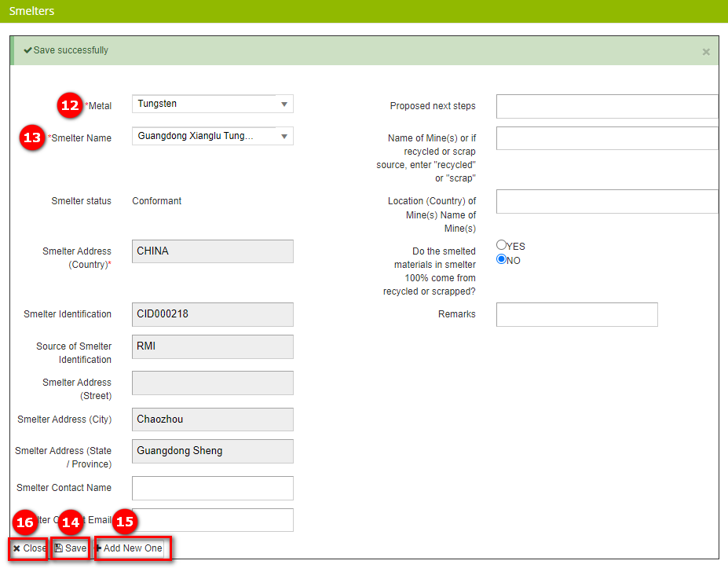
Task: Click the Name of Mine(s) input field
Action: (x=607, y=138)
